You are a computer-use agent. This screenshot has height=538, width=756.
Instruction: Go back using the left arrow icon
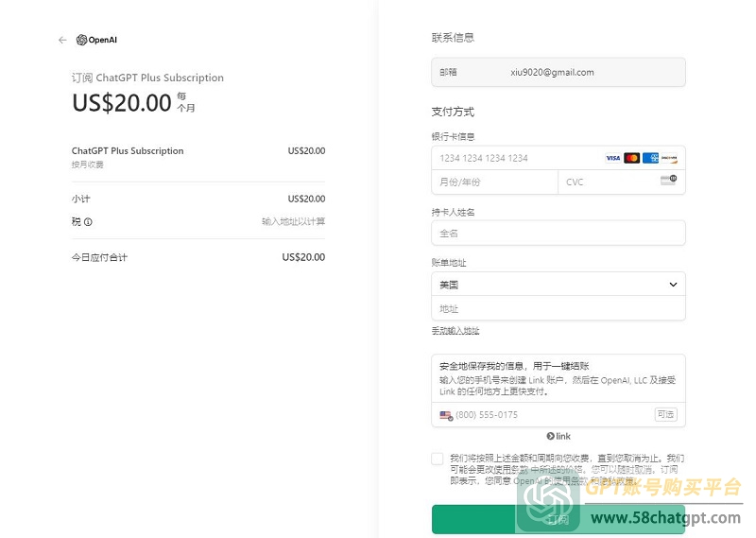tap(62, 40)
